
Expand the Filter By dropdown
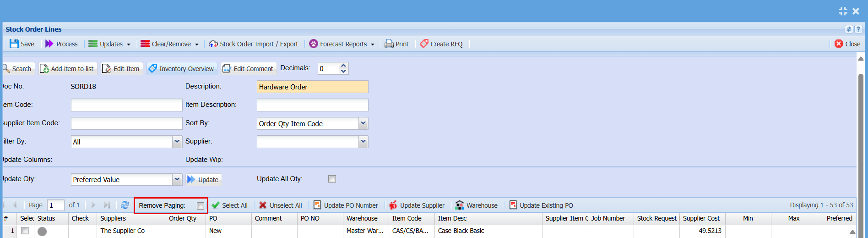[x=177, y=142]
